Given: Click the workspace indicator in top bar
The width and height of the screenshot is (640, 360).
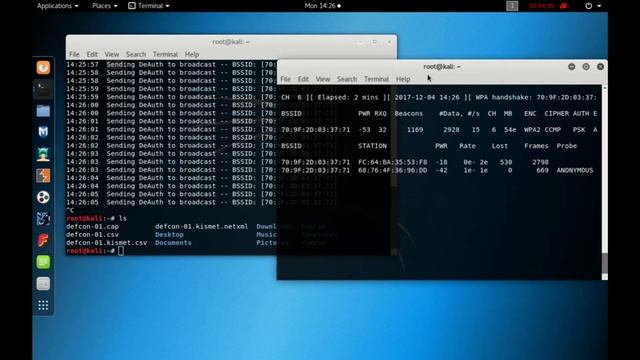Looking at the screenshot, I should click(512, 6).
